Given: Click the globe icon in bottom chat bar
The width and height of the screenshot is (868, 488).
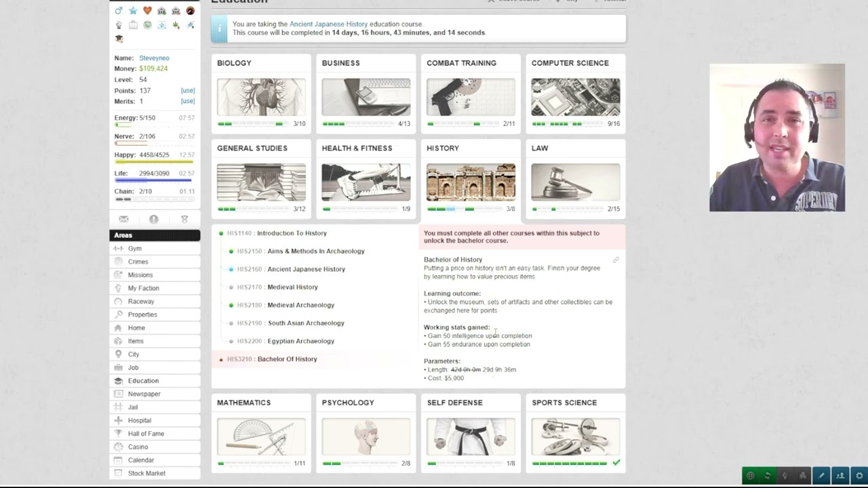Looking at the screenshot, I should [751, 476].
